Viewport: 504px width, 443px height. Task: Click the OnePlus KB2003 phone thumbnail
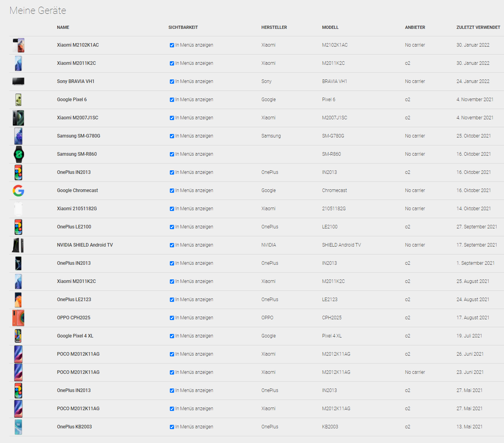pos(19,427)
